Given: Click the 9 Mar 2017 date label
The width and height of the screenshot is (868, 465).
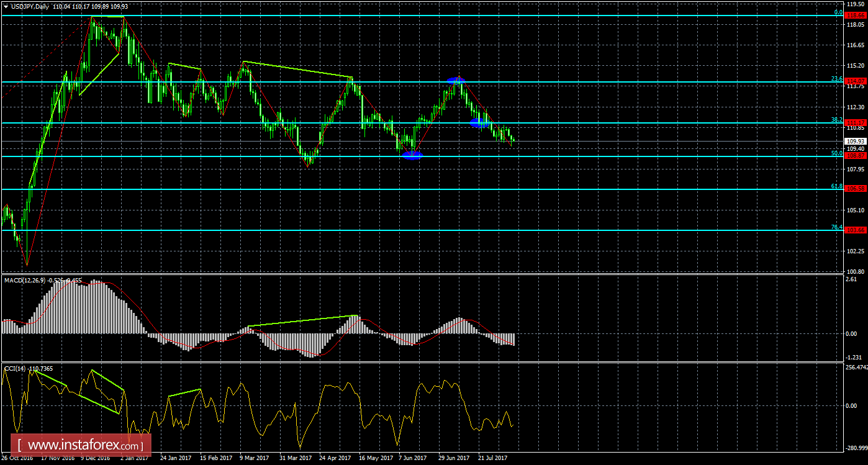Looking at the screenshot, I should click(x=255, y=458).
